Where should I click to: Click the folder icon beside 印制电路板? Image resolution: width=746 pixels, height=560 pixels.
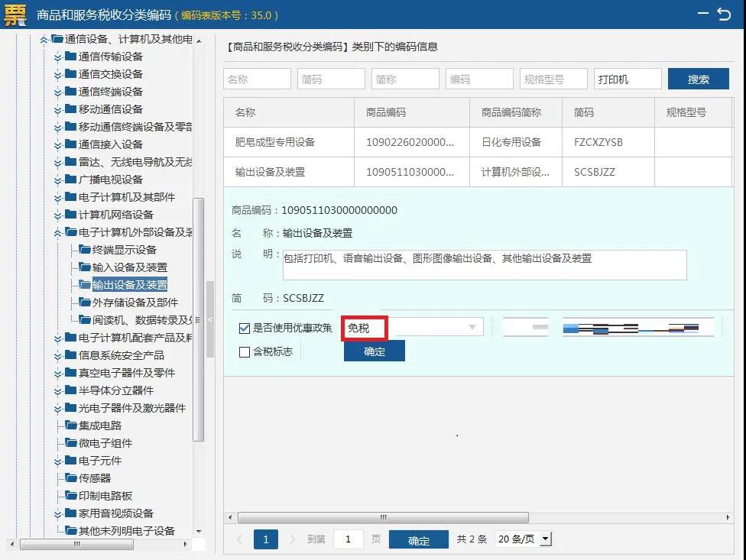tap(70, 495)
